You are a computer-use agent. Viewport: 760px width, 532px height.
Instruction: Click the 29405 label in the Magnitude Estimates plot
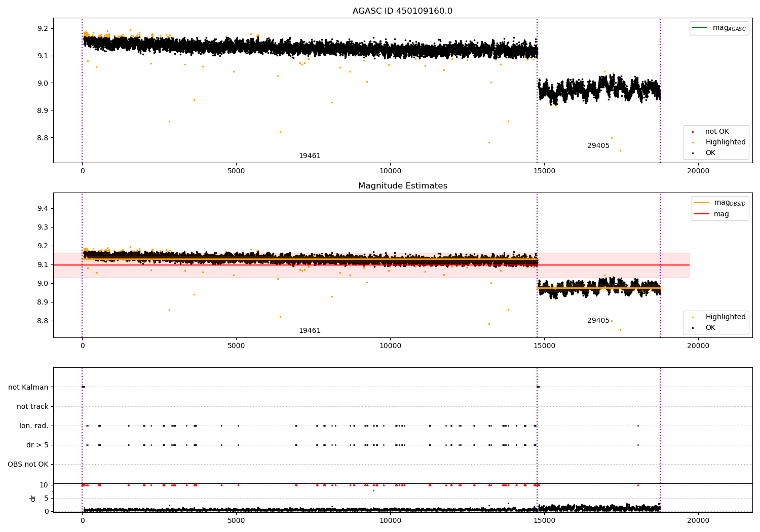(598, 321)
